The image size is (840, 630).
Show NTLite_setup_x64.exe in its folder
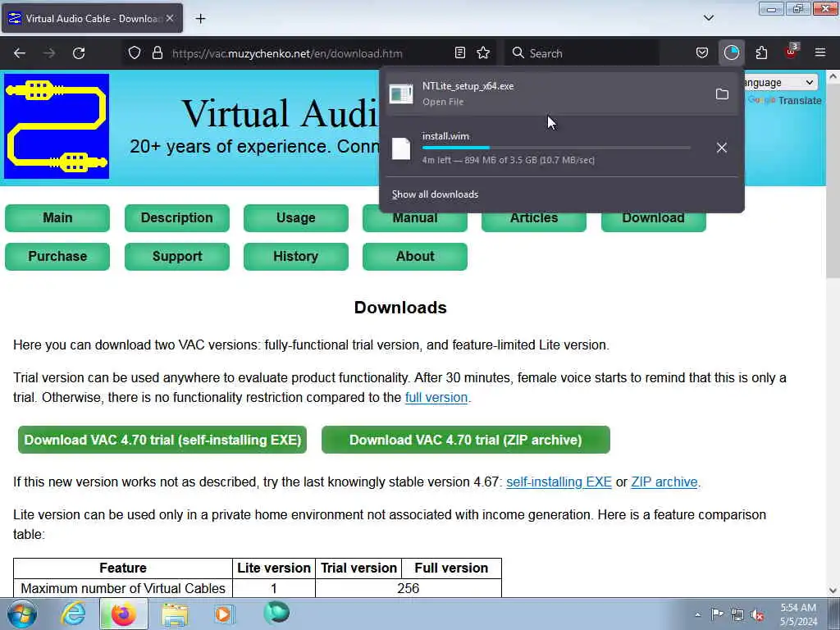pos(722,94)
